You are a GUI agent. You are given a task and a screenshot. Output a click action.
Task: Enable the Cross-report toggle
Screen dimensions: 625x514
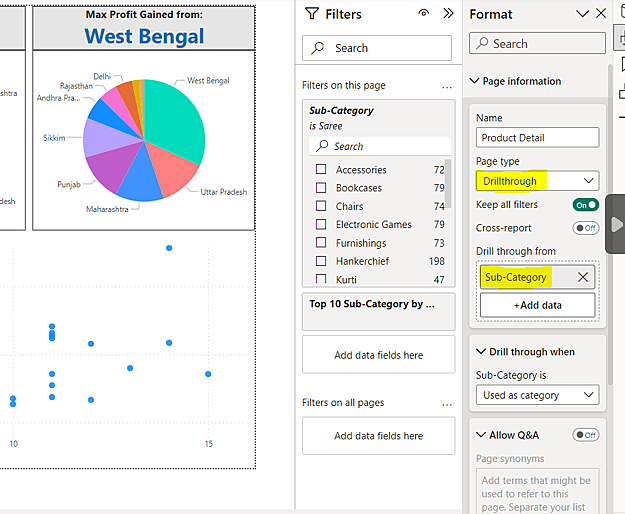[585, 228]
